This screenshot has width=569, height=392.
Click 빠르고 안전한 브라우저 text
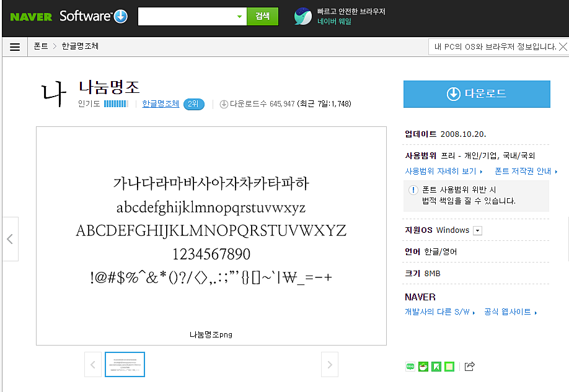(351, 12)
